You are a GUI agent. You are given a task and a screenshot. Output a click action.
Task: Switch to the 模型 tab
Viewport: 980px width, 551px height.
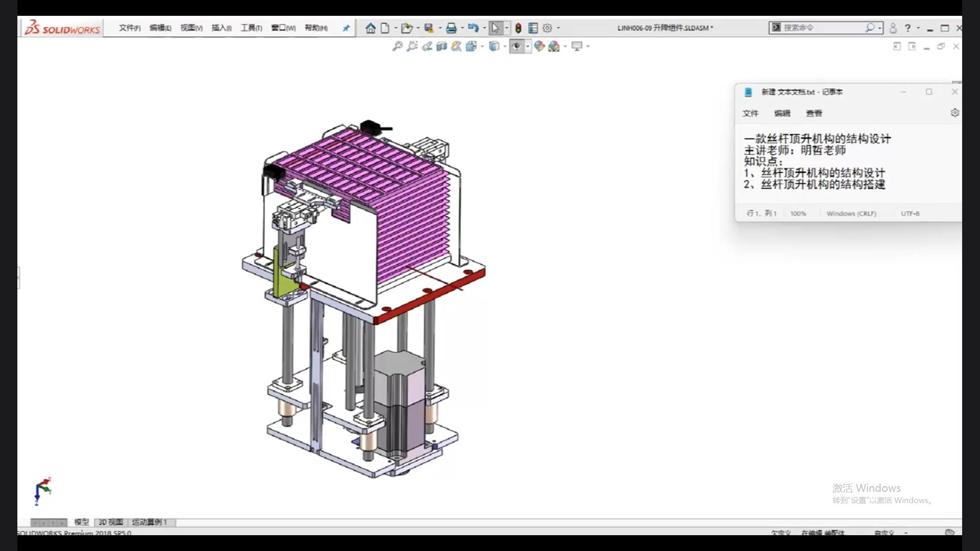[x=82, y=522]
